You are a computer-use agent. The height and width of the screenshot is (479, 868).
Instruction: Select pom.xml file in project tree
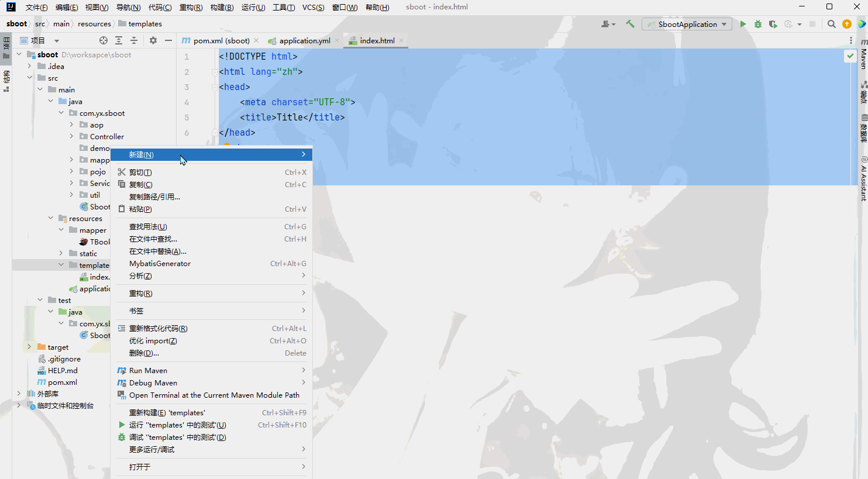63,382
